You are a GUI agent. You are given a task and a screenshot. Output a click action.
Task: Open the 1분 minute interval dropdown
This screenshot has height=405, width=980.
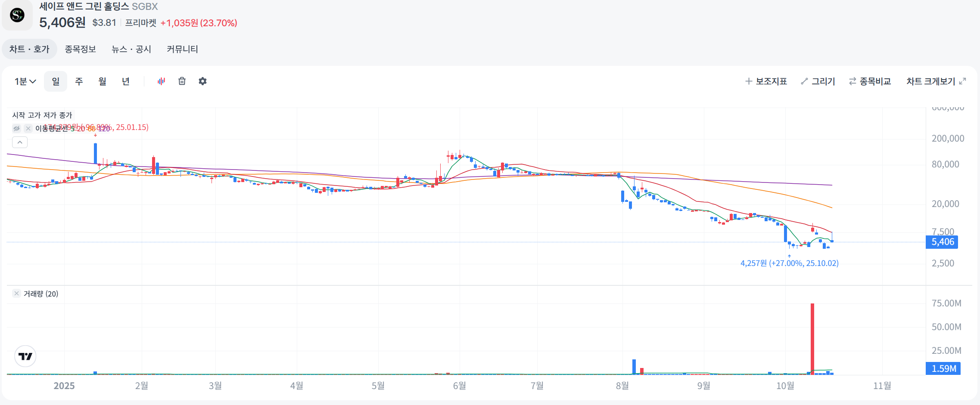(x=25, y=81)
